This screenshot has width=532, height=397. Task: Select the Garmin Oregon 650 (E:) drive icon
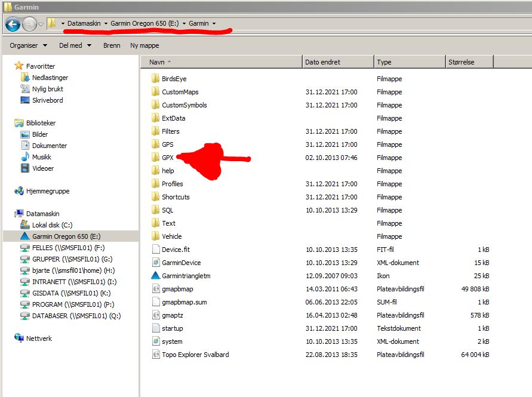pos(24,236)
